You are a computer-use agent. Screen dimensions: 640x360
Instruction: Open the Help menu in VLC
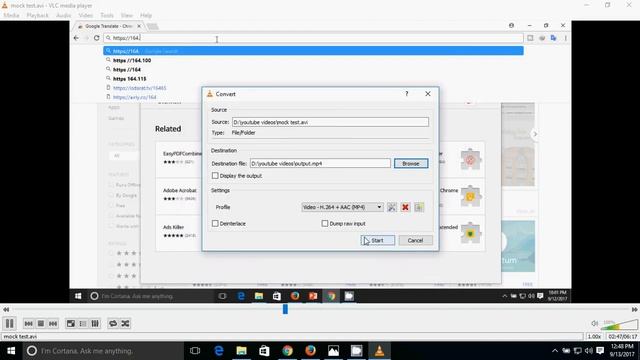tap(146, 15)
